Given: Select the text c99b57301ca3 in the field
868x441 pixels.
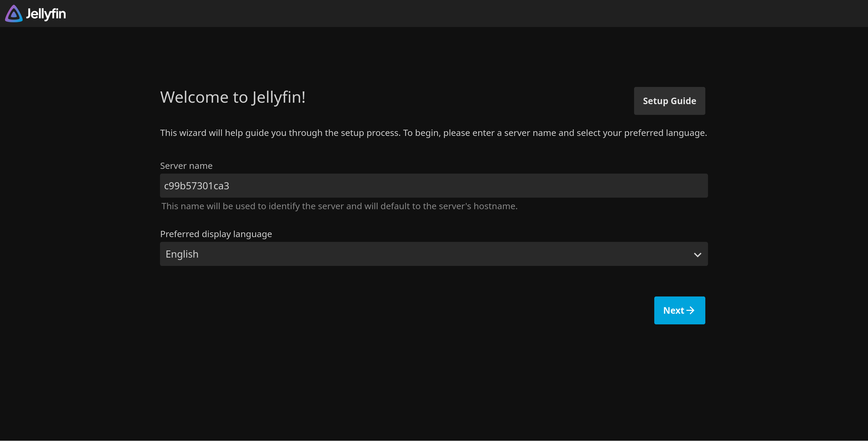Looking at the screenshot, I should point(197,185).
